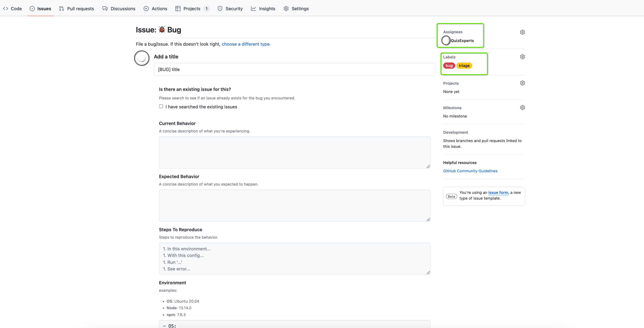Open the Milestone gear selector

(522, 107)
